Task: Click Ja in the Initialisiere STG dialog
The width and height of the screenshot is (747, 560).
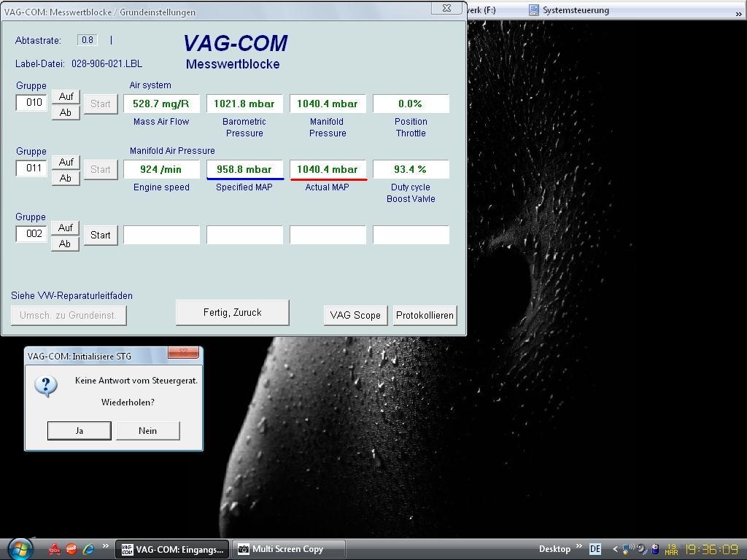Action: click(x=79, y=430)
